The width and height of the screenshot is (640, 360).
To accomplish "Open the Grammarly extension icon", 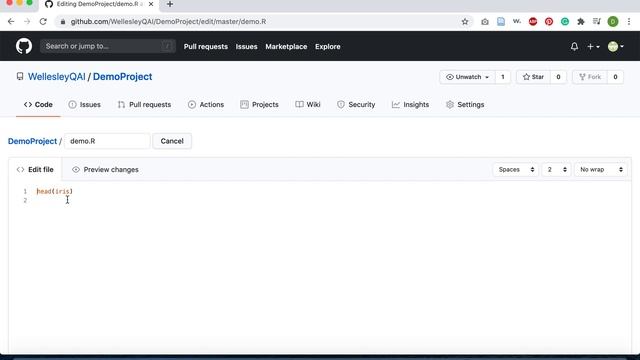I will pyautogui.click(x=564, y=22).
